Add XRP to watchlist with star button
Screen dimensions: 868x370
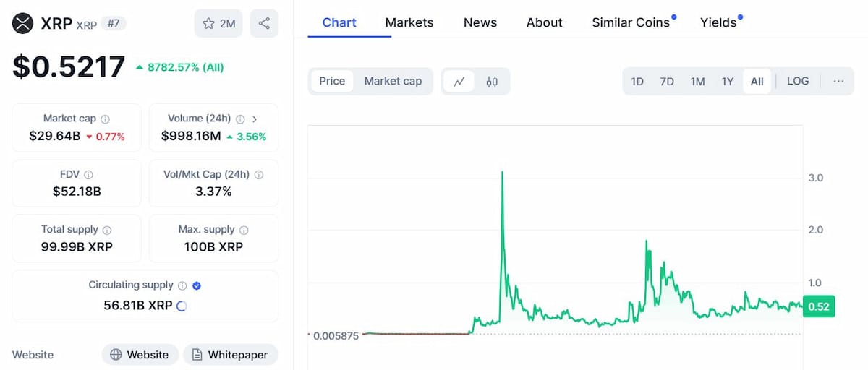218,24
